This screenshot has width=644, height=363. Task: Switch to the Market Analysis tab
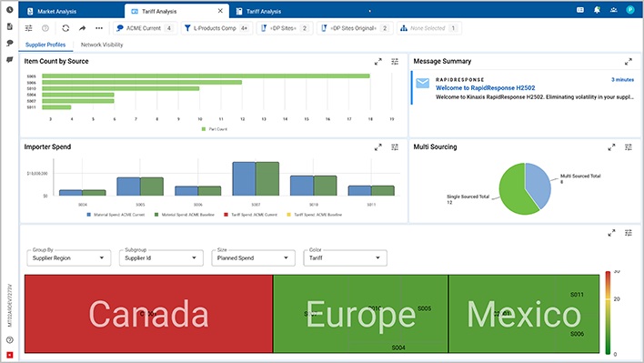(x=56, y=12)
